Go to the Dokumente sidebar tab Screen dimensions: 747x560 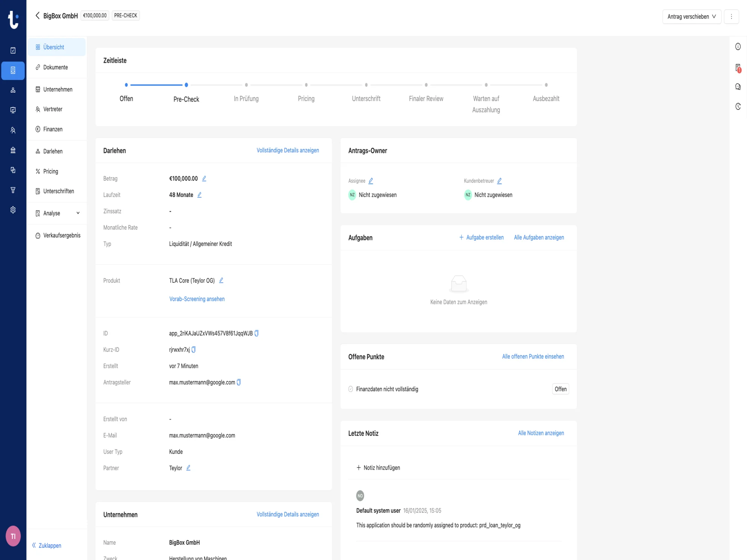click(x=55, y=67)
